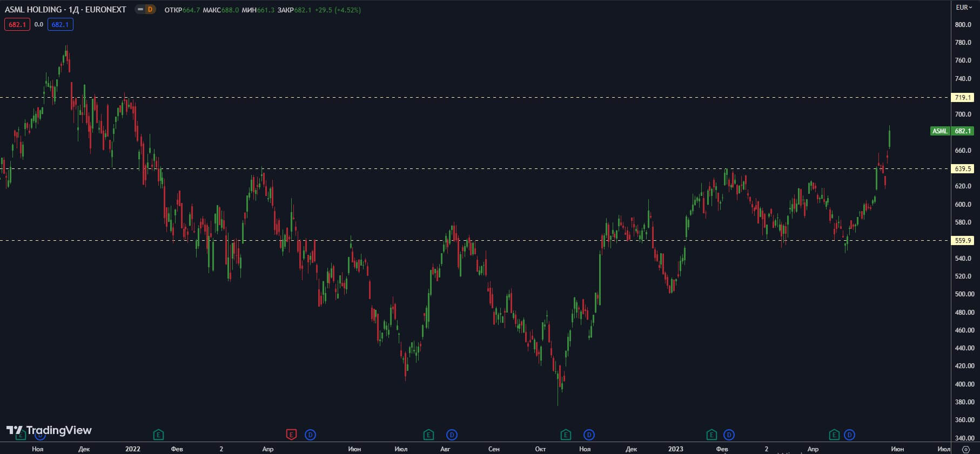Click the 2022 label on time axis
The width and height of the screenshot is (980, 454).
point(132,449)
